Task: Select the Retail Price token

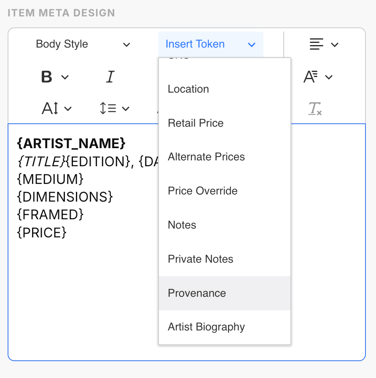Action: pyautogui.click(x=225, y=123)
